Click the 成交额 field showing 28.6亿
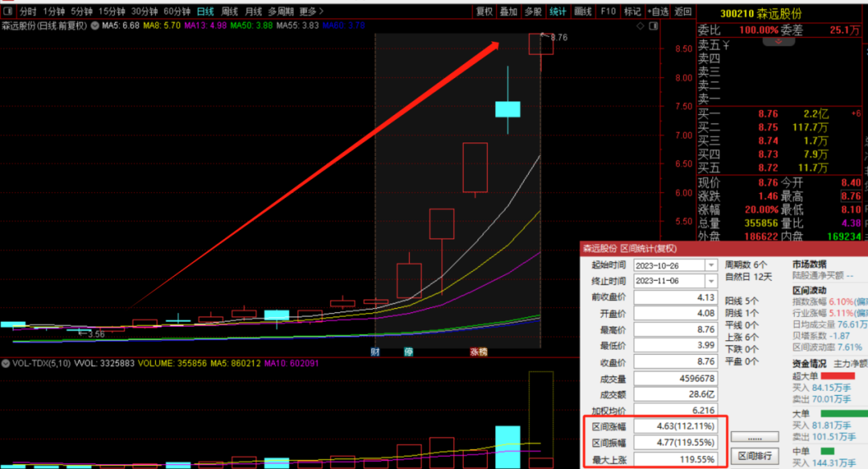This screenshot has height=469, width=868. [x=675, y=395]
